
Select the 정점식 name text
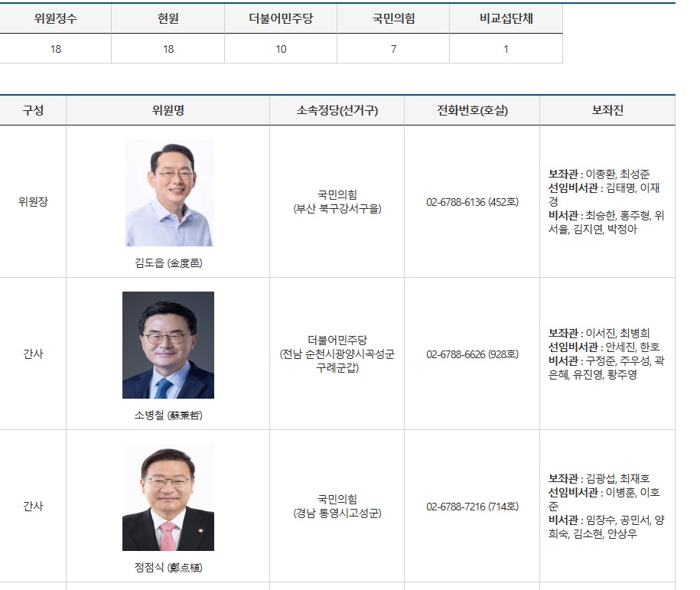(x=168, y=568)
